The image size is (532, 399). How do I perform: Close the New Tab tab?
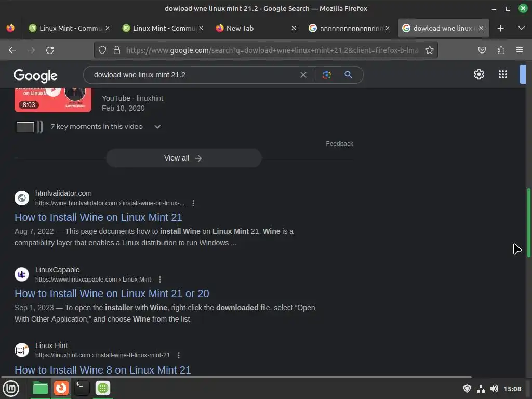click(x=294, y=28)
